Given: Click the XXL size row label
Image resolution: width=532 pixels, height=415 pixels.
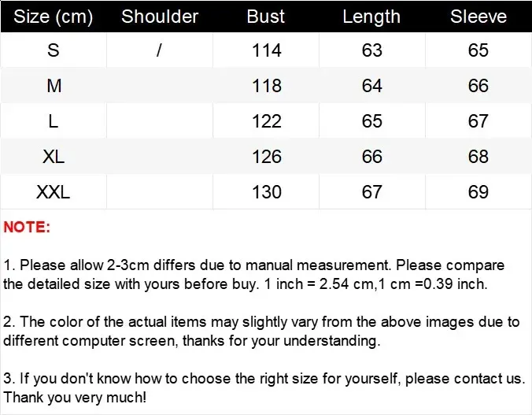Looking at the screenshot, I should click(x=54, y=192).
